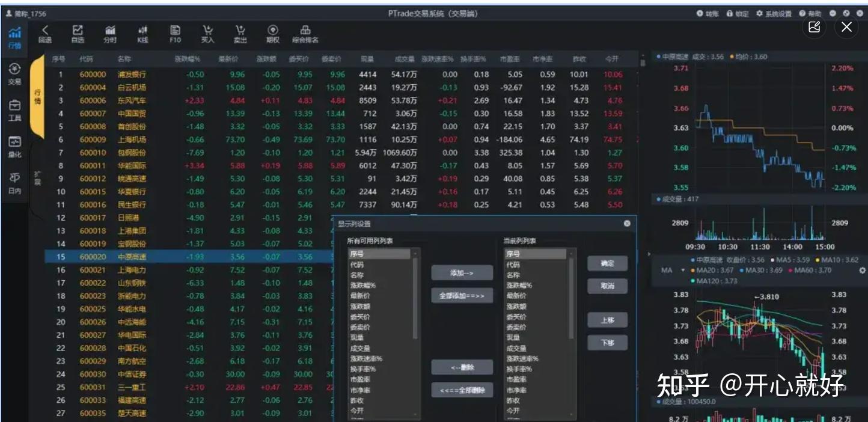868x422 pixels.
Task: Switch to 分时 (intraday time-share) chart
Action: click(x=109, y=34)
